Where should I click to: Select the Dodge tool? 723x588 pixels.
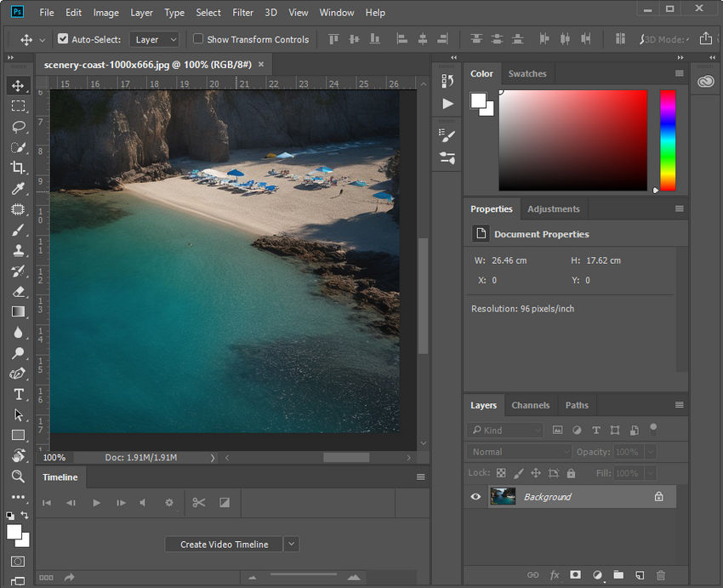click(x=18, y=353)
